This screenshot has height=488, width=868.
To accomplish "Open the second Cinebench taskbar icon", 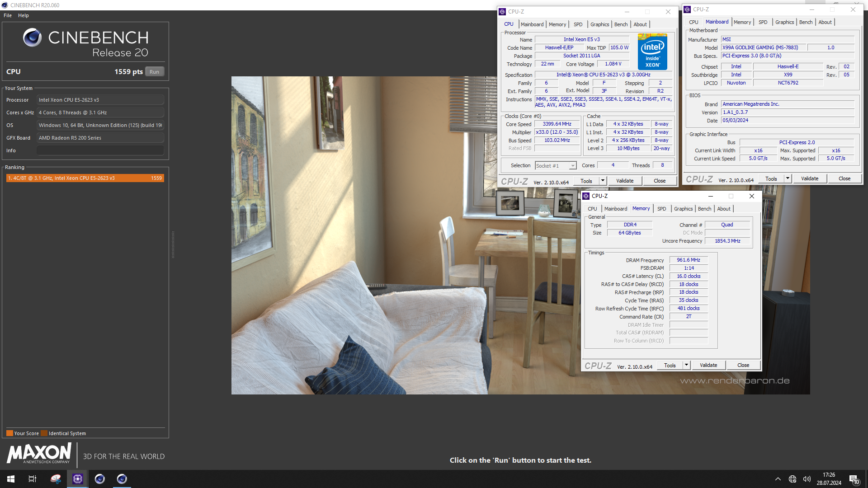I will tap(122, 479).
